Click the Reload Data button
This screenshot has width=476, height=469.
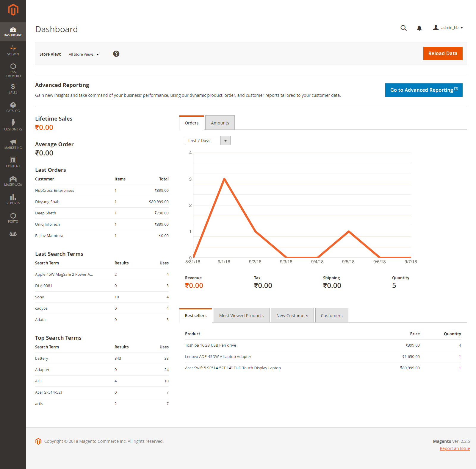click(x=443, y=53)
